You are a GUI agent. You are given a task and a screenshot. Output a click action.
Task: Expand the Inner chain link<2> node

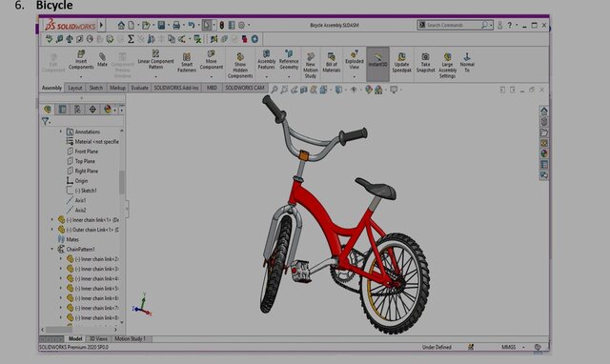pos(61,258)
